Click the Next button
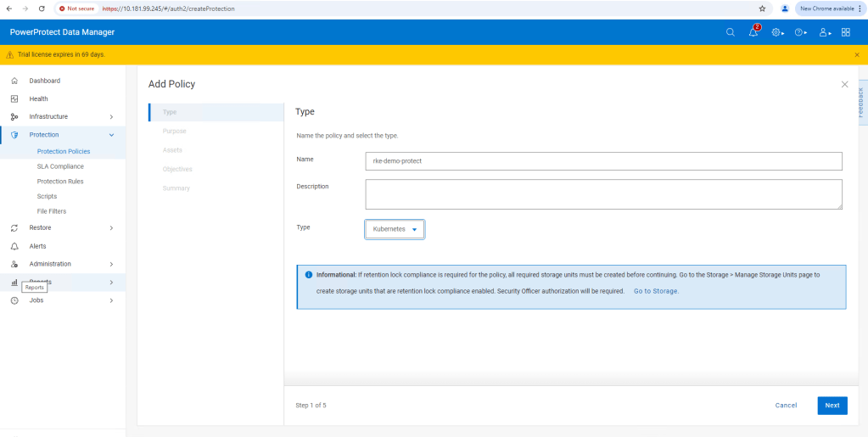The width and height of the screenshot is (868, 437). coord(832,406)
